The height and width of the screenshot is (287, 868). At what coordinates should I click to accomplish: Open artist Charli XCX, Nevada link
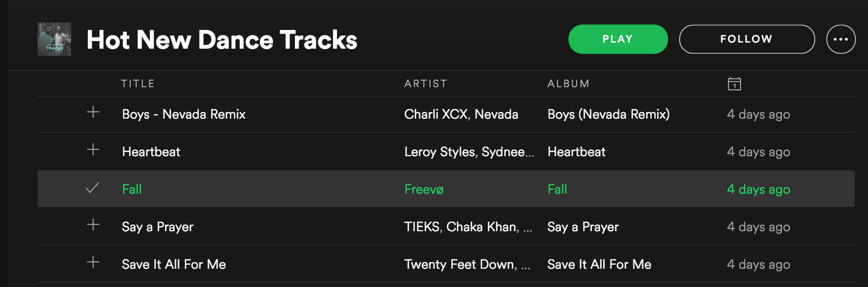pos(461,114)
